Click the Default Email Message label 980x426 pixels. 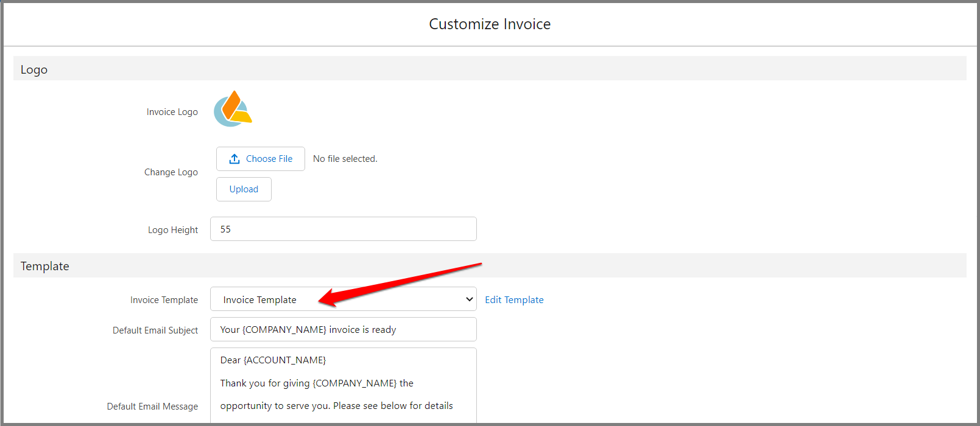pyautogui.click(x=152, y=407)
